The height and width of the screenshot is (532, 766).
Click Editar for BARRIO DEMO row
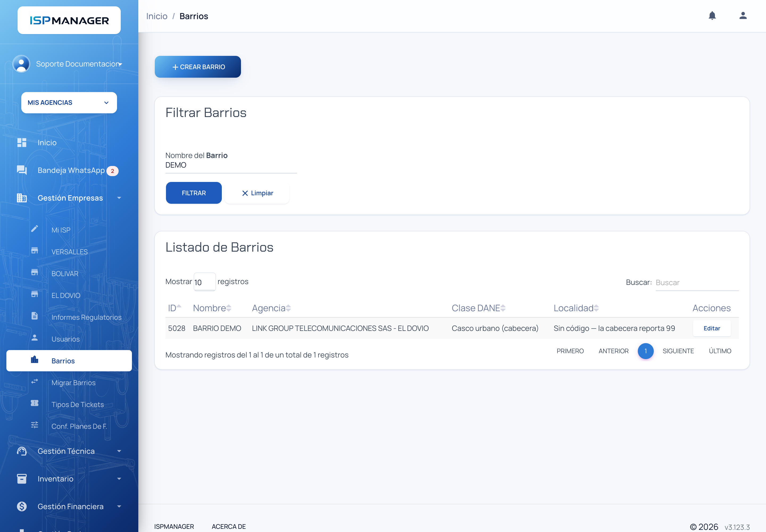tap(712, 328)
